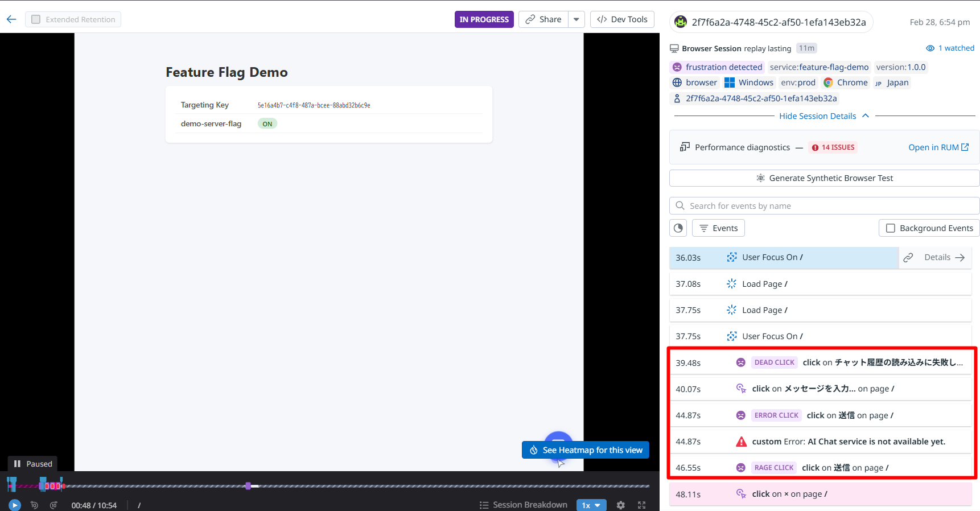Viewport: 980px width, 511px height.
Task: Open Dev Tools
Action: (x=622, y=19)
